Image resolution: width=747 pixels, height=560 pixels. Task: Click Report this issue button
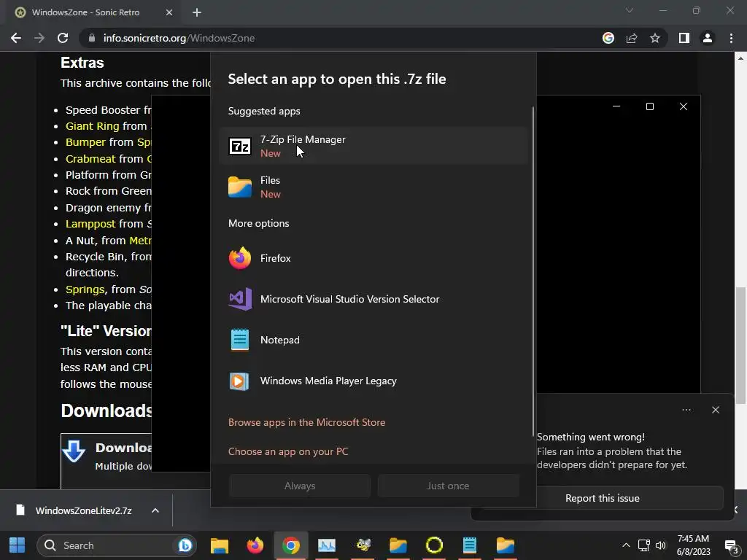pyautogui.click(x=602, y=498)
